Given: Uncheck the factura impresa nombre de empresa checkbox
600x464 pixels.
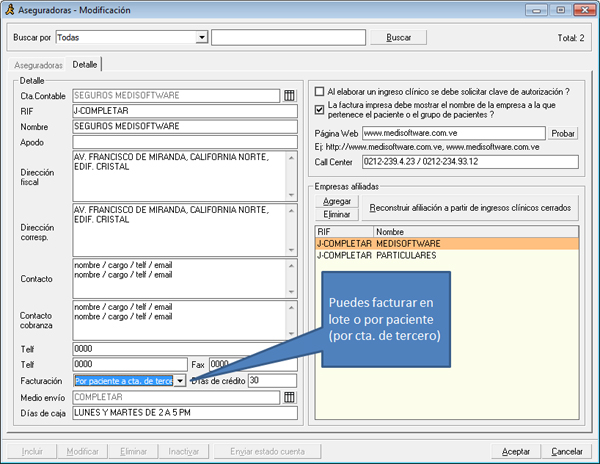Looking at the screenshot, I should point(319,107).
